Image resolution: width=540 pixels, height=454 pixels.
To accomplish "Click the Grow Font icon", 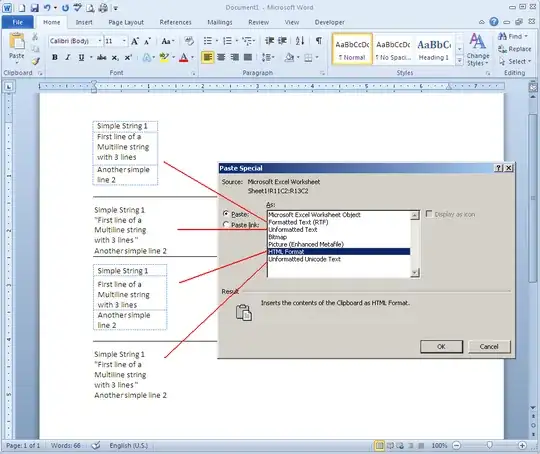I will point(135,41).
